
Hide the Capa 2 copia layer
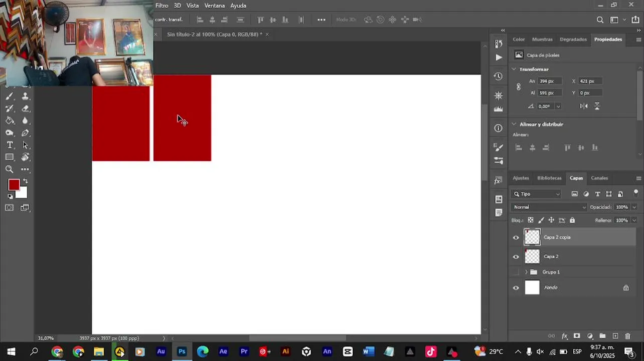[x=516, y=238]
